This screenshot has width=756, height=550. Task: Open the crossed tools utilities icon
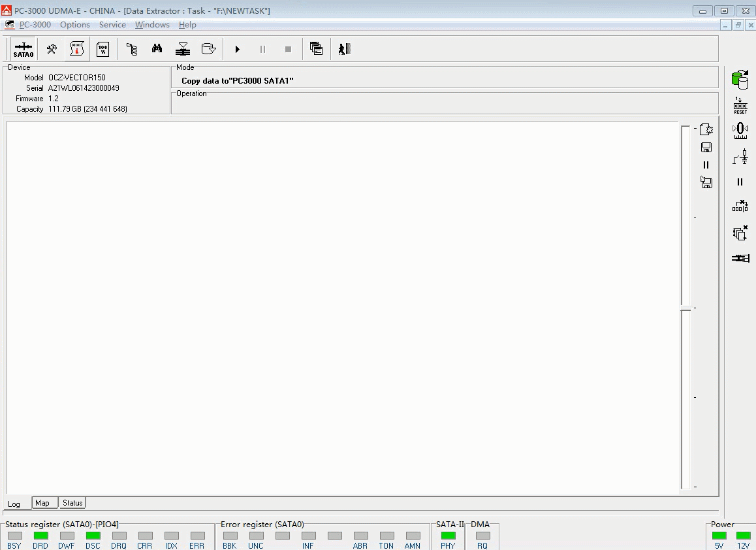52,49
